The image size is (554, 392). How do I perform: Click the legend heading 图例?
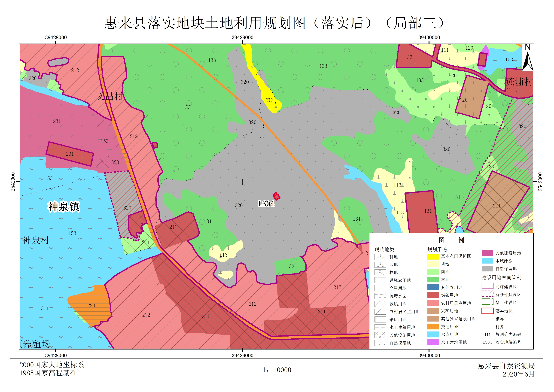point(451,240)
